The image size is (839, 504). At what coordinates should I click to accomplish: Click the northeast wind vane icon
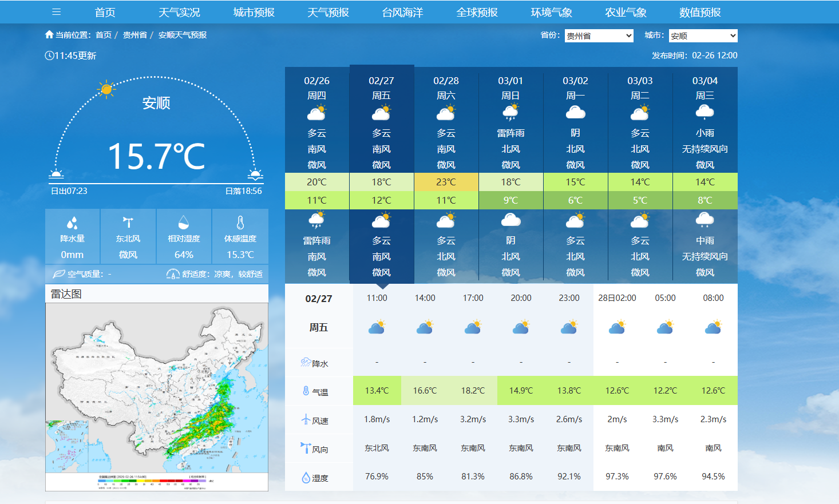[x=128, y=223]
